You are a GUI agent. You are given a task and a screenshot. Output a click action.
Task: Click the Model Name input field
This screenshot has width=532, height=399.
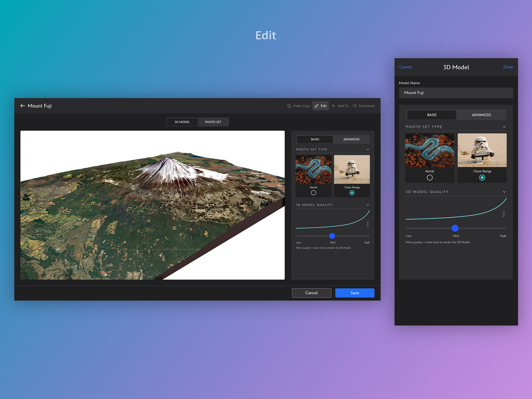(x=456, y=93)
